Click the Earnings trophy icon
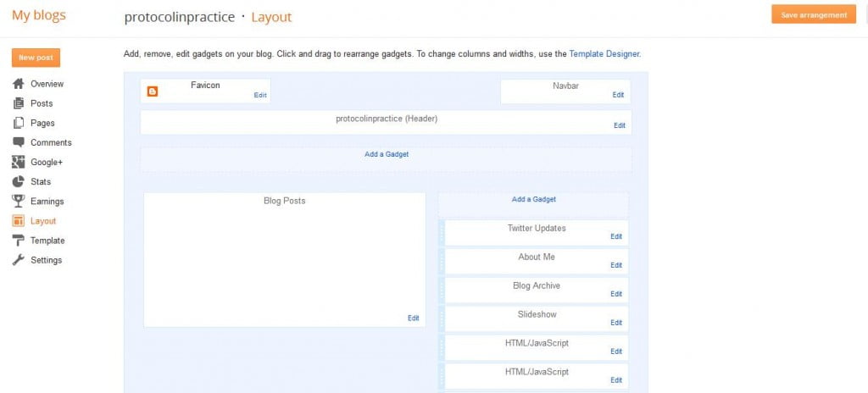 click(18, 201)
